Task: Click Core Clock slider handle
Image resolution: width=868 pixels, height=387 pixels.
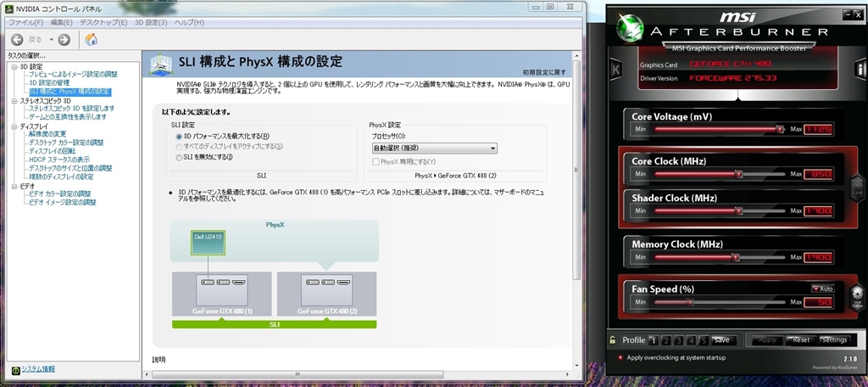Action: pyautogui.click(x=739, y=174)
